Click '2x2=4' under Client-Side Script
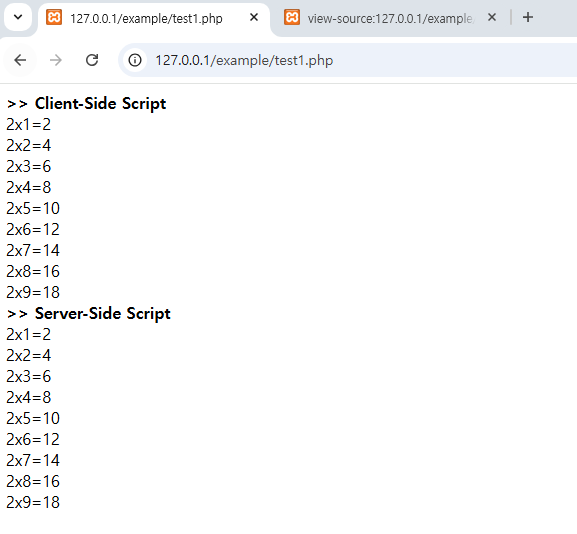 pyautogui.click(x=28, y=145)
